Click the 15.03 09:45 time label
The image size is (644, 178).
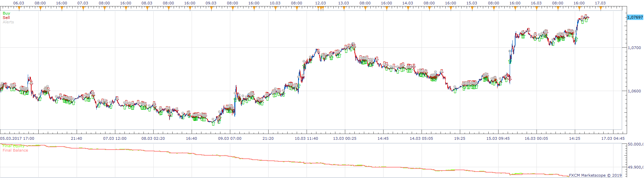tap(498, 138)
